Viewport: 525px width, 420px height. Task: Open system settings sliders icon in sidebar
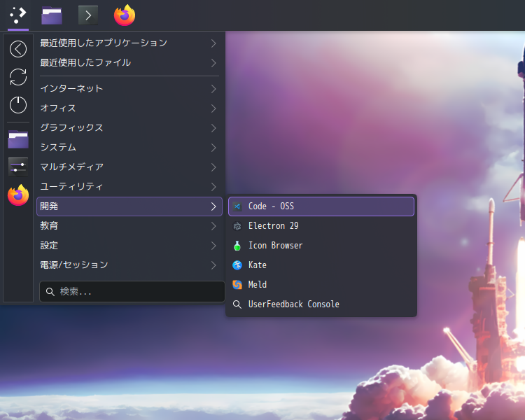point(18,167)
